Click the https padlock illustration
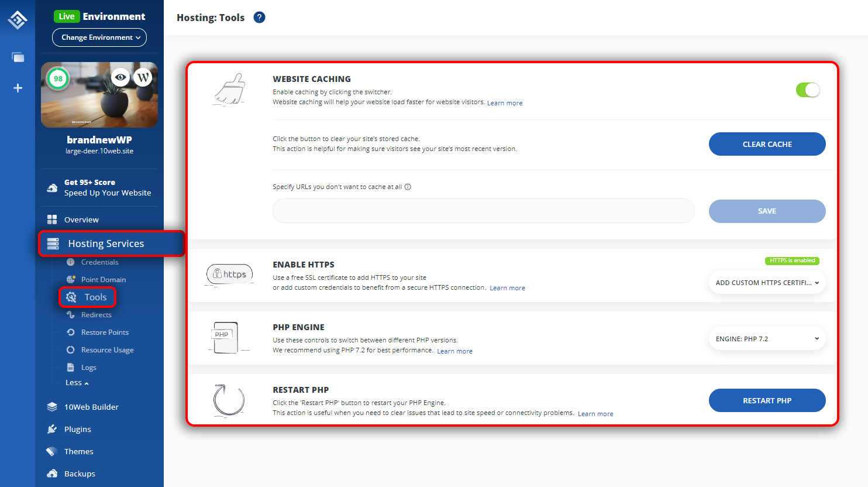The height and width of the screenshot is (487, 868). coord(229,275)
